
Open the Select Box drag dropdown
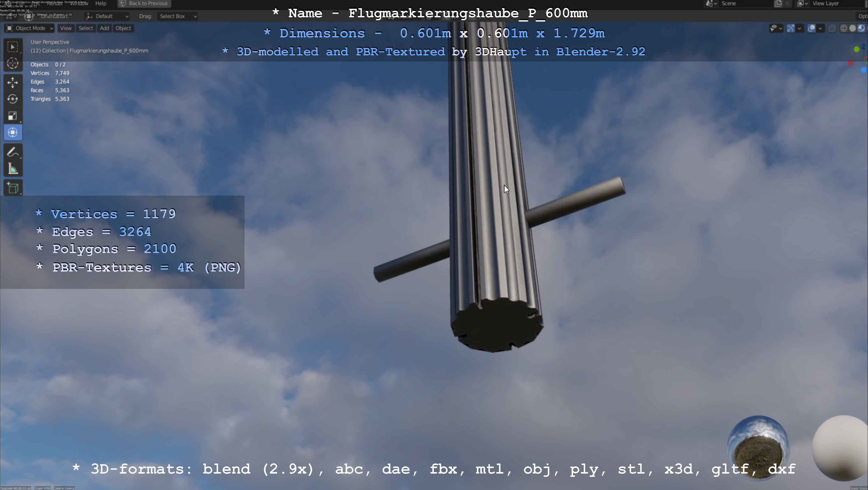(177, 16)
